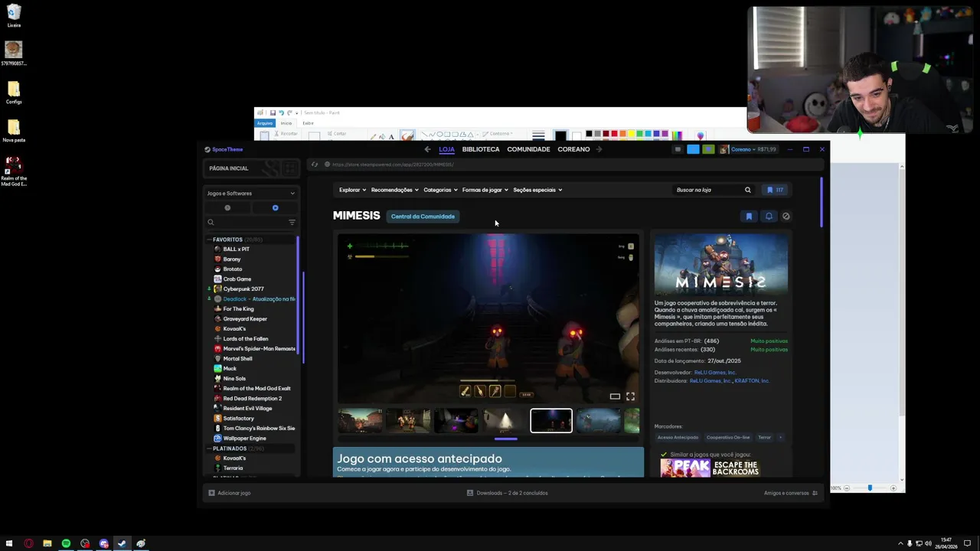Click the blue square button in Steam header
The height and width of the screenshot is (551, 980).
pos(693,150)
